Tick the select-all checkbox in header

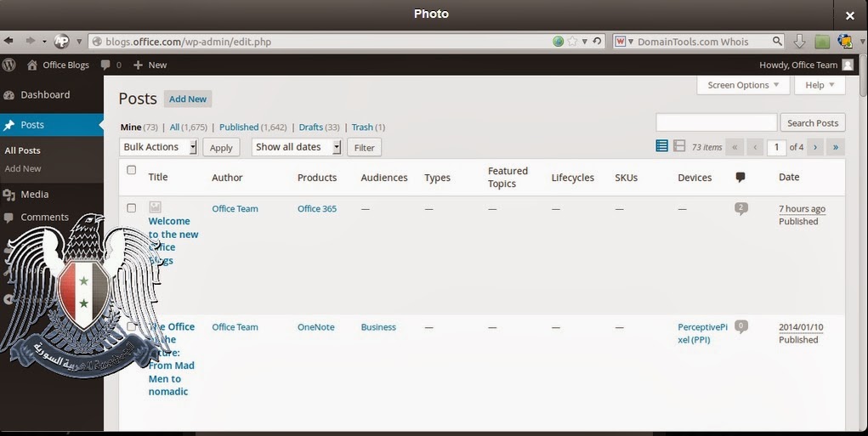coord(131,170)
